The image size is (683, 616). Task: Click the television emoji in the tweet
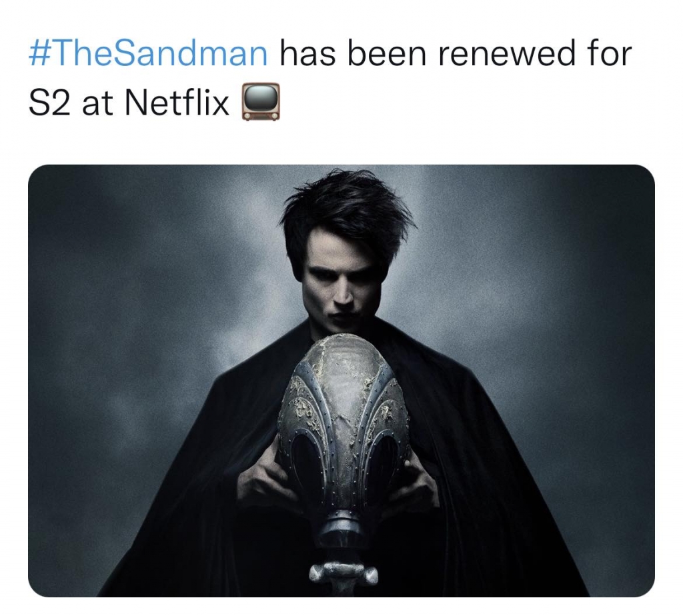pos(261,103)
